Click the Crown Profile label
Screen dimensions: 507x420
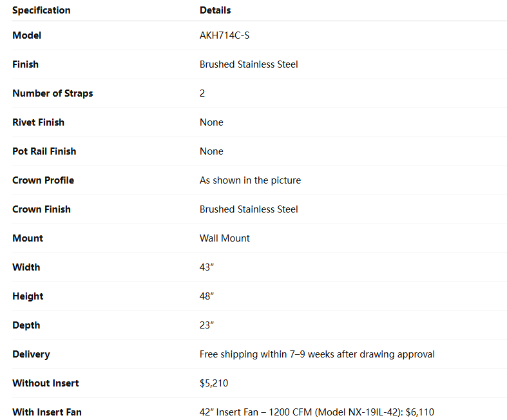pyautogui.click(x=43, y=180)
